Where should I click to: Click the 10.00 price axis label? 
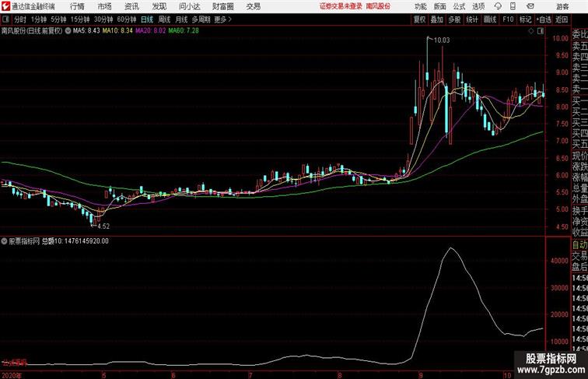pyautogui.click(x=560, y=38)
